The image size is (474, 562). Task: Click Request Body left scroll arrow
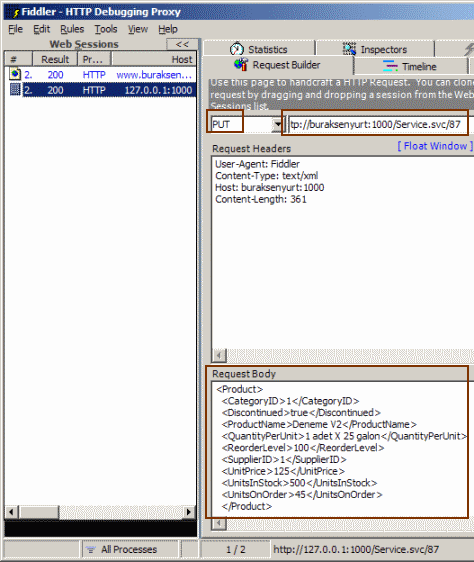219,524
